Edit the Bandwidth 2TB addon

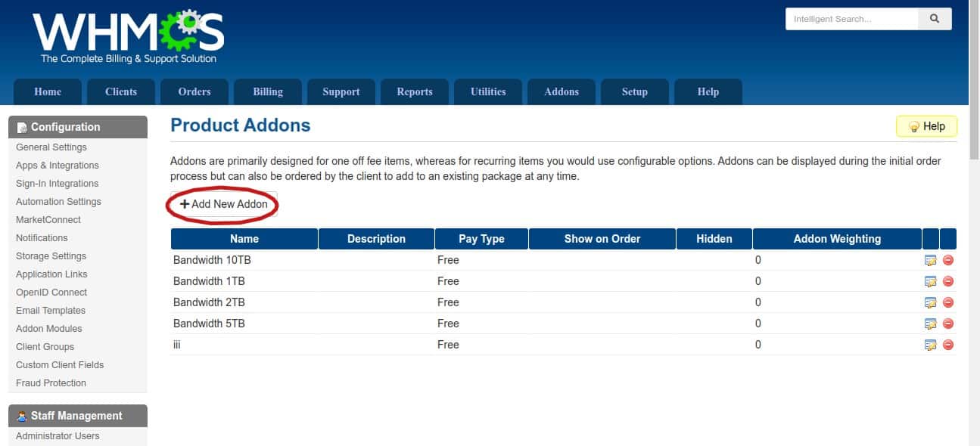[931, 302]
